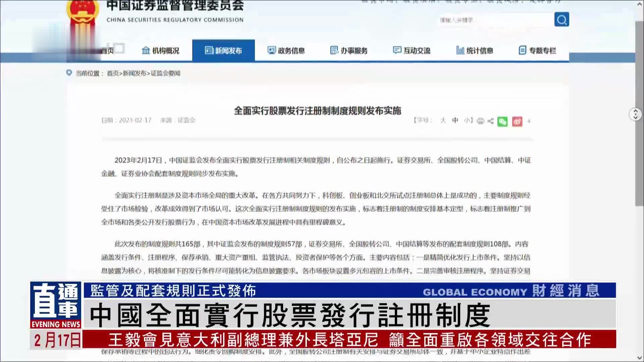This screenshot has height=362, width=644.
Task: Share article via WeChat icon
Action: pos(502,121)
